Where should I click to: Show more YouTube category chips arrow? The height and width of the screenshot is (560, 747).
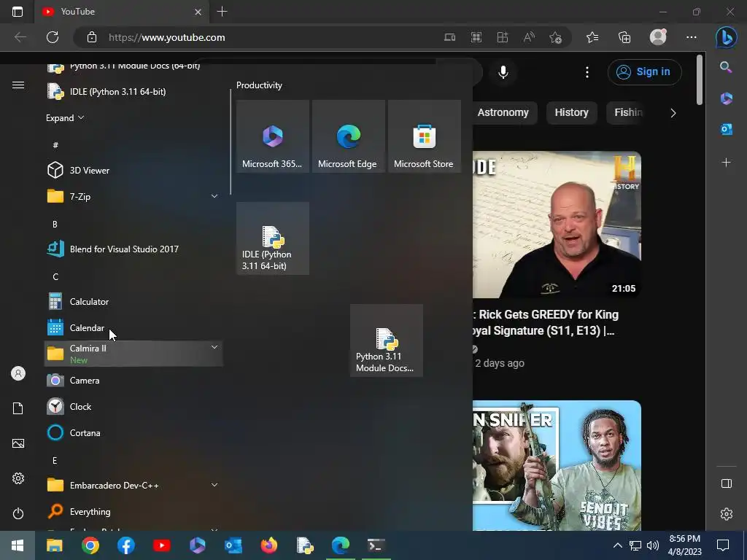tap(673, 113)
